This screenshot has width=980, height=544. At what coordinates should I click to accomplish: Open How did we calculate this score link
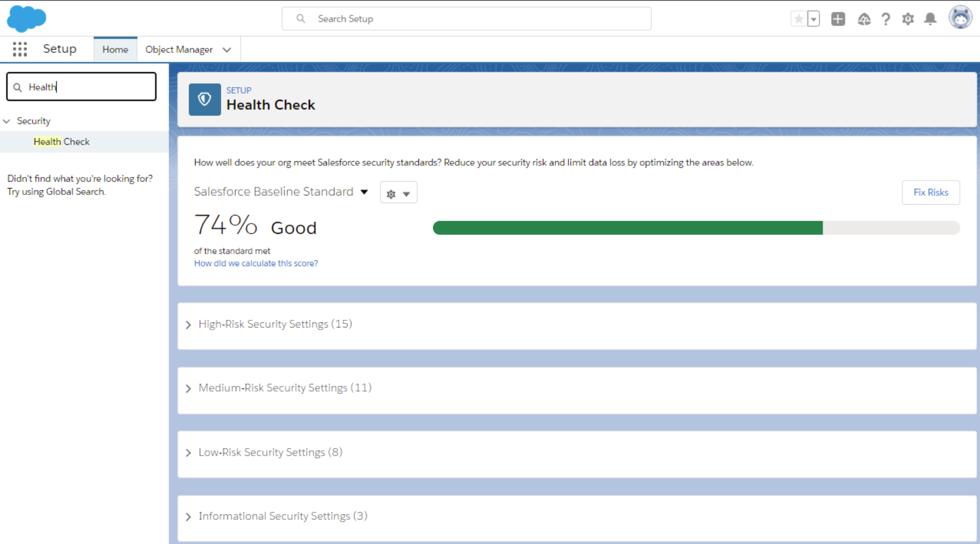tap(256, 263)
